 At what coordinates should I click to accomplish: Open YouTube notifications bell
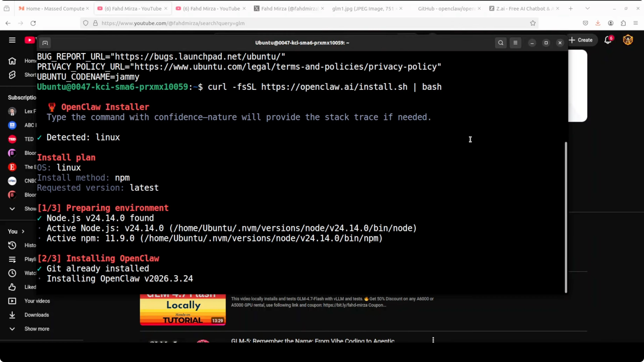point(607,40)
